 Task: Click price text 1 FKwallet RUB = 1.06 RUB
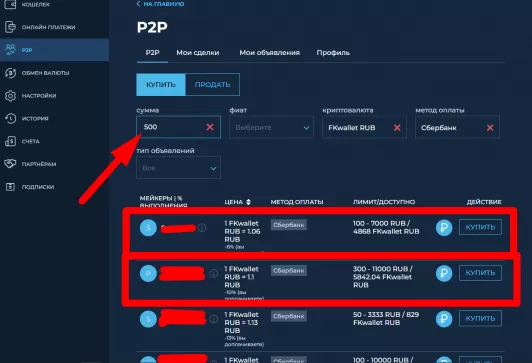[242, 231]
